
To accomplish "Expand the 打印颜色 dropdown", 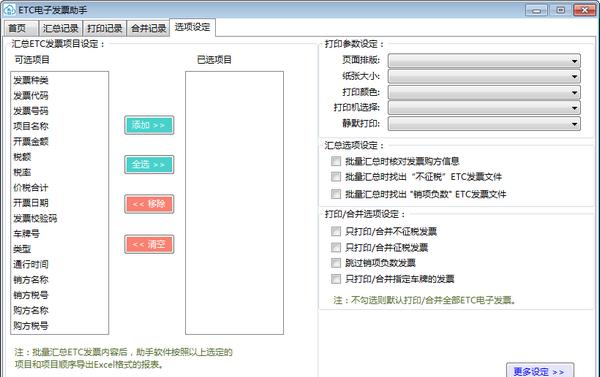I will (x=484, y=92).
